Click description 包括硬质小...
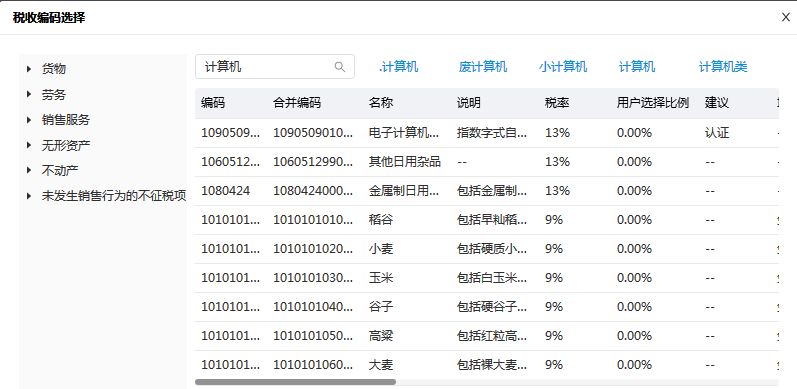This screenshot has width=797, height=389. tap(492, 249)
